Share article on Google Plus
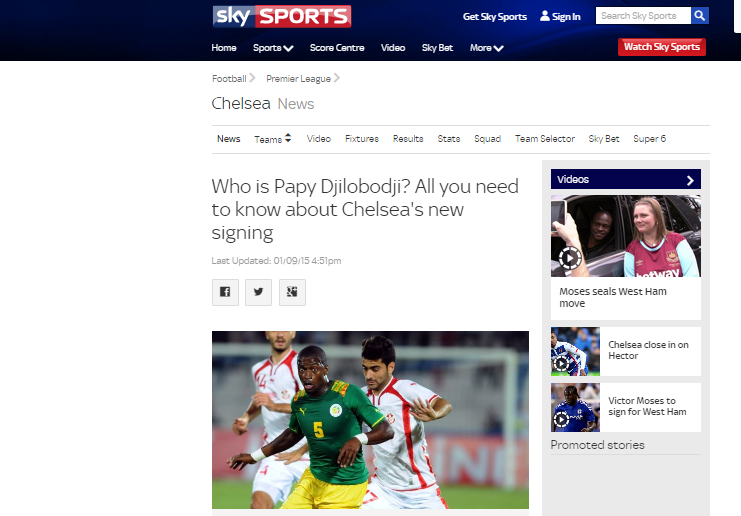741x516 pixels. [292, 292]
